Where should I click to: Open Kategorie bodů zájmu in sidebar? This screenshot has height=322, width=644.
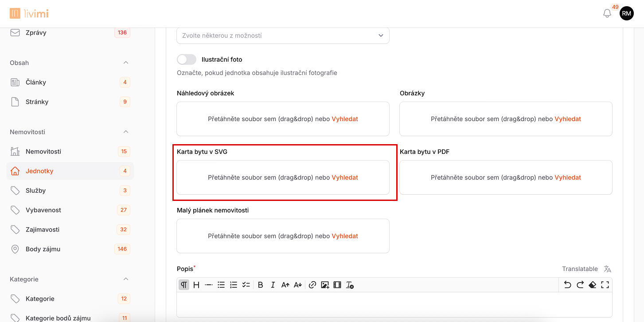(70, 318)
